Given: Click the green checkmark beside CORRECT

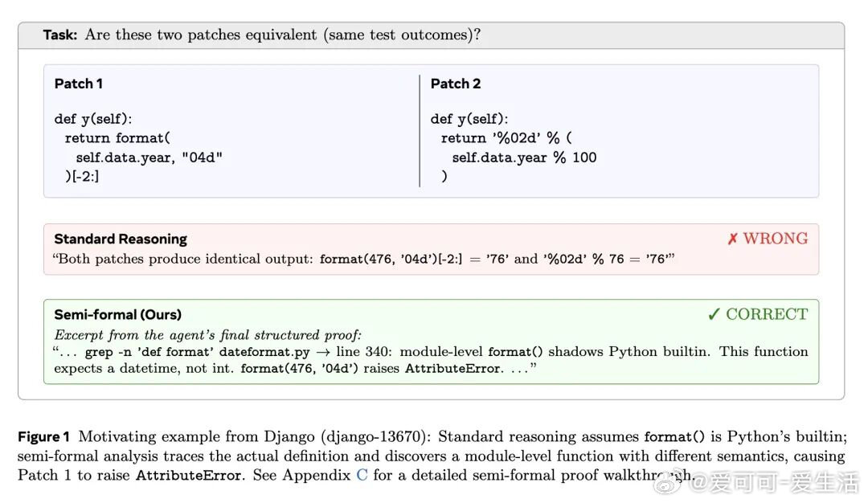Looking at the screenshot, I should [x=714, y=314].
